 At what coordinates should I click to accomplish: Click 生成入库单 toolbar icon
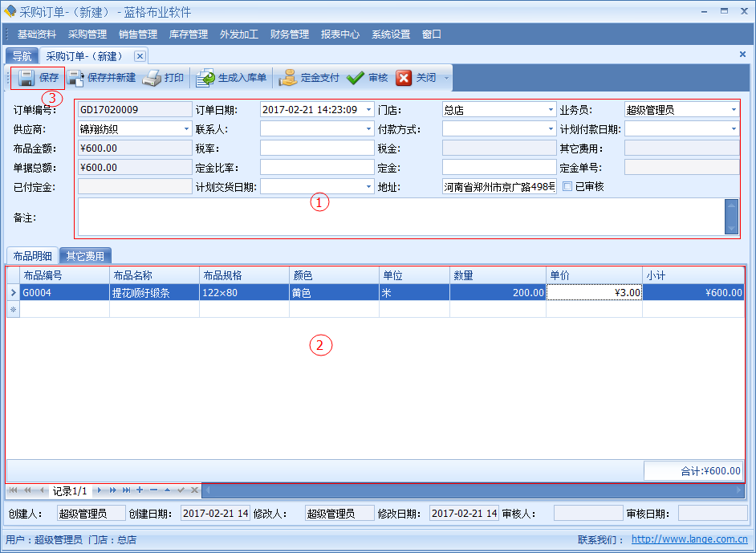click(205, 78)
